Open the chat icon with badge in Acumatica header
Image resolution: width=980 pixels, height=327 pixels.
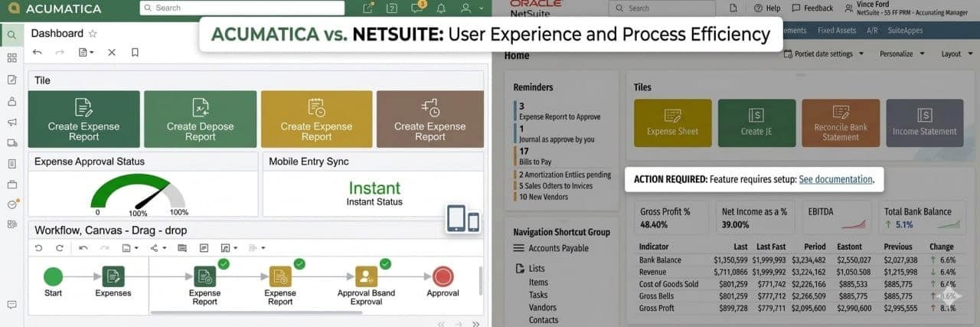417,8
